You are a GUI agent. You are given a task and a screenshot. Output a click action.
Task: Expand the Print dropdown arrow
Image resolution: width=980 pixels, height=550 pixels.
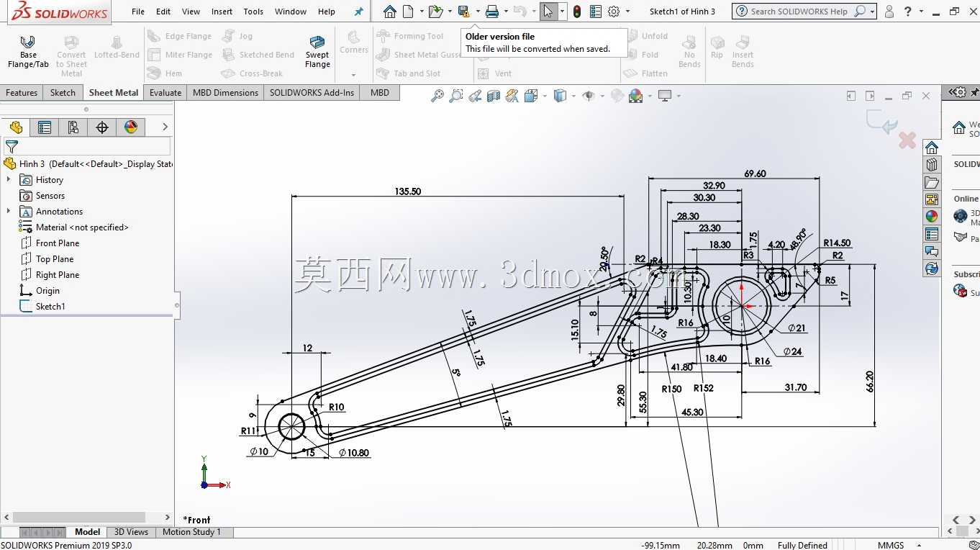pos(506,12)
